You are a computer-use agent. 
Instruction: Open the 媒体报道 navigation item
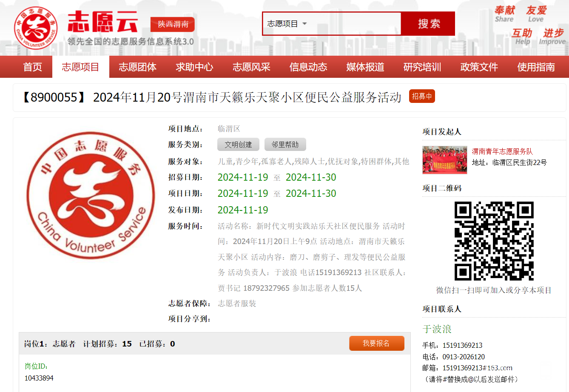tap(365, 67)
